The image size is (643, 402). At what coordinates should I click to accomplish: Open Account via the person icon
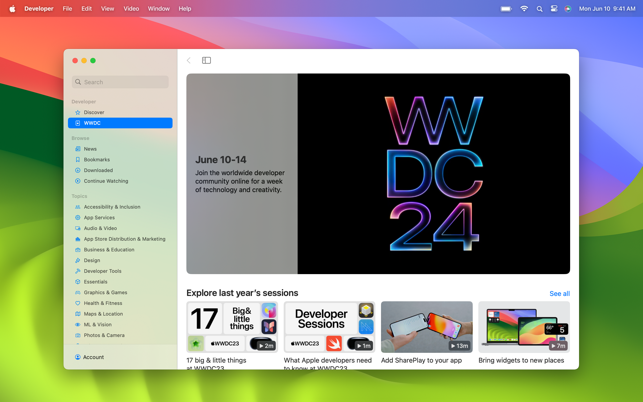(78, 357)
